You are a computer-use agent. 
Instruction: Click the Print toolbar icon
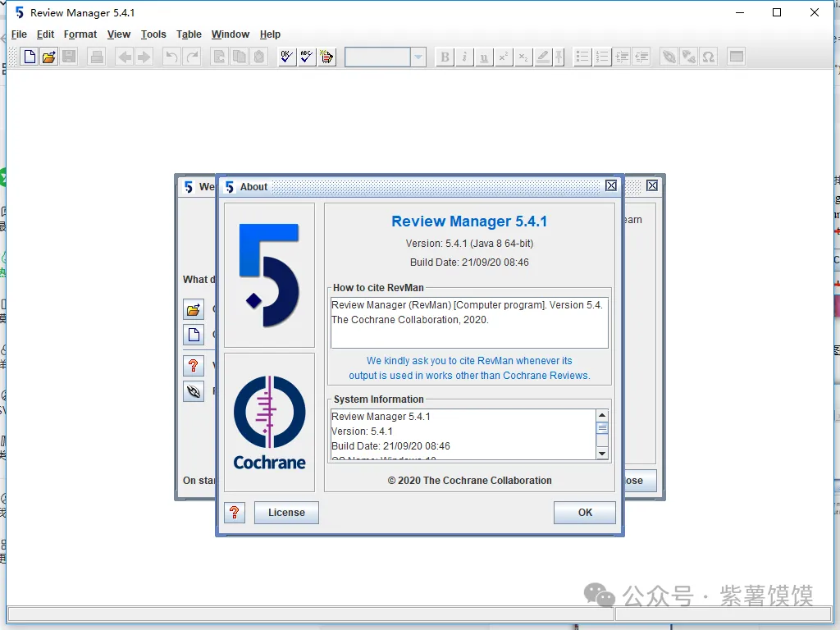tap(97, 57)
